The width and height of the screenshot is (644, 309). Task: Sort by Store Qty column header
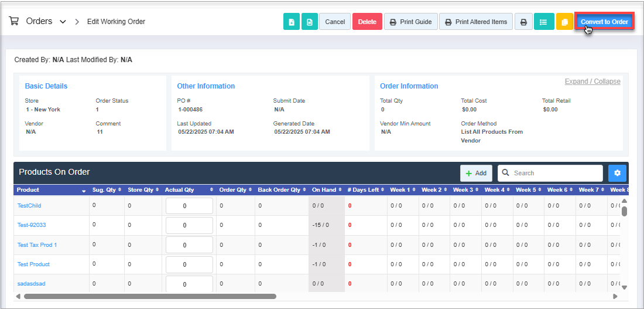[143, 189]
